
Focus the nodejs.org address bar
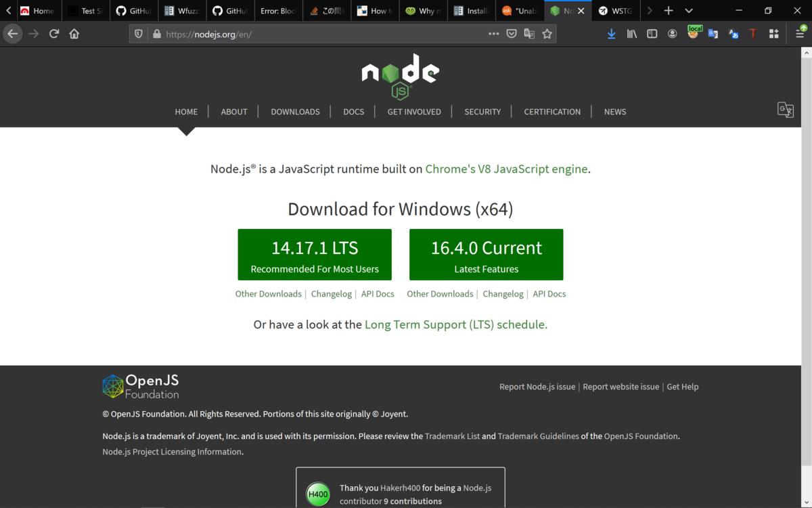point(325,34)
